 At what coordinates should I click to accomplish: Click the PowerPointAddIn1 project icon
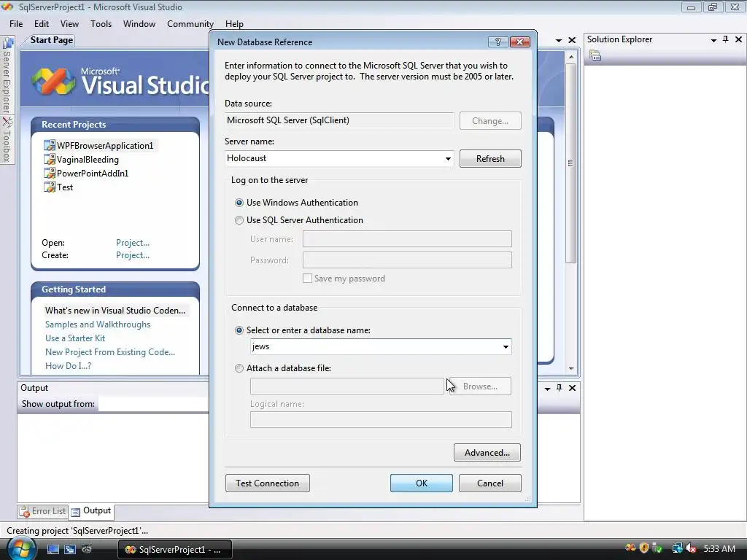(49, 173)
